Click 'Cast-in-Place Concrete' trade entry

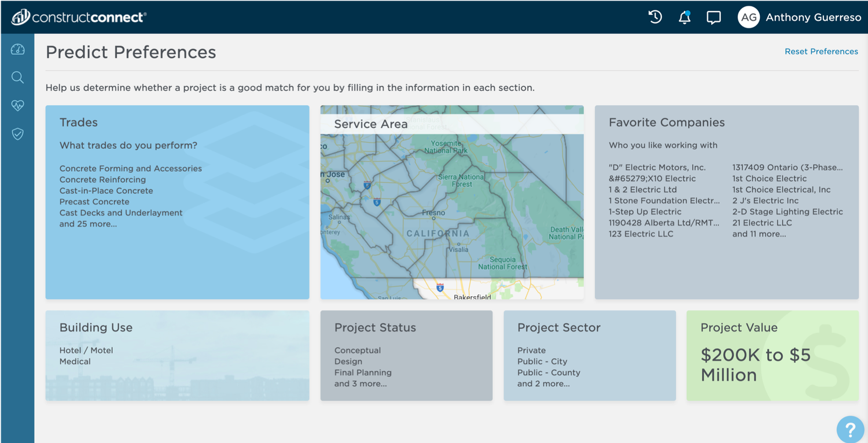[x=106, y=191]
